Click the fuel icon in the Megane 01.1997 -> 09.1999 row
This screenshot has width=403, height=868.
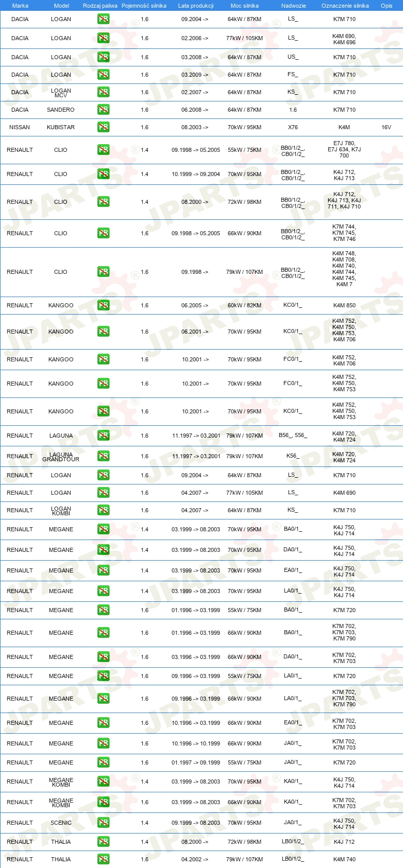click(x=103, y=762)
